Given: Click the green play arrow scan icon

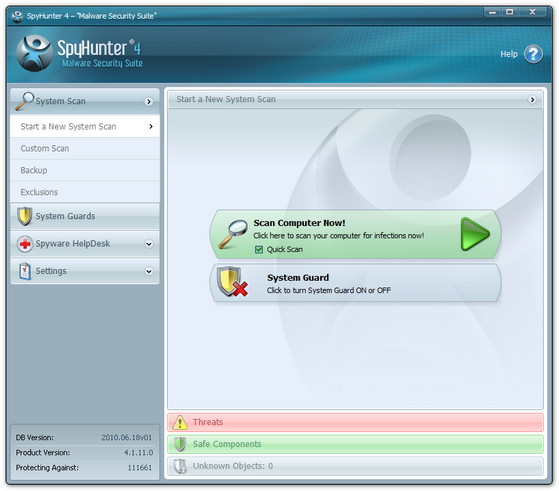Looking at the screenshot, I should point(475,234).
